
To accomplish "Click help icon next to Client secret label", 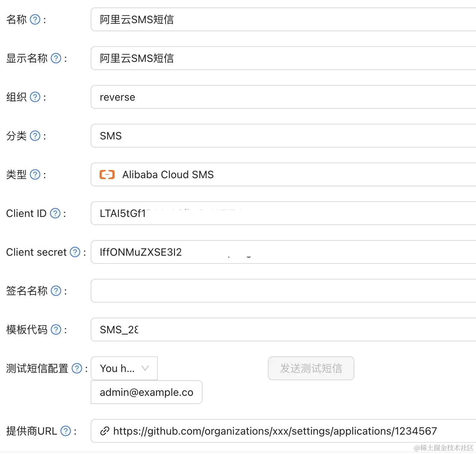I will (x=75, y=252).
